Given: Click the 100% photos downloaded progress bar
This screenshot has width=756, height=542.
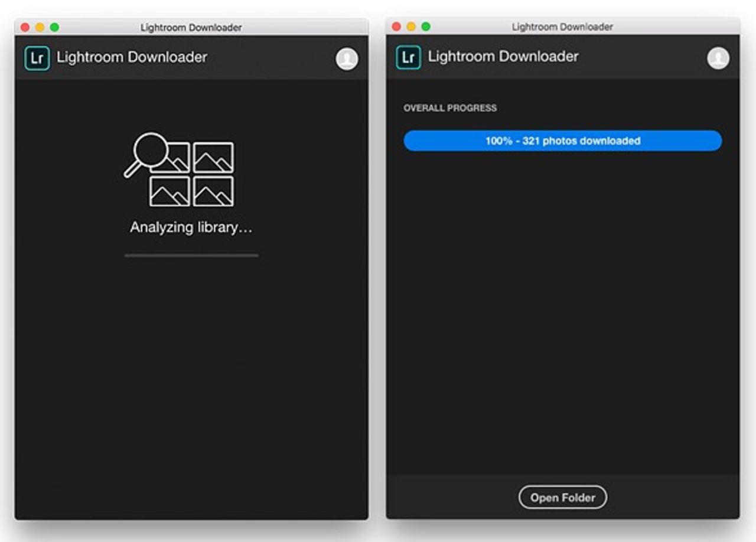Looking at the screenshot, I should point(562,141).
